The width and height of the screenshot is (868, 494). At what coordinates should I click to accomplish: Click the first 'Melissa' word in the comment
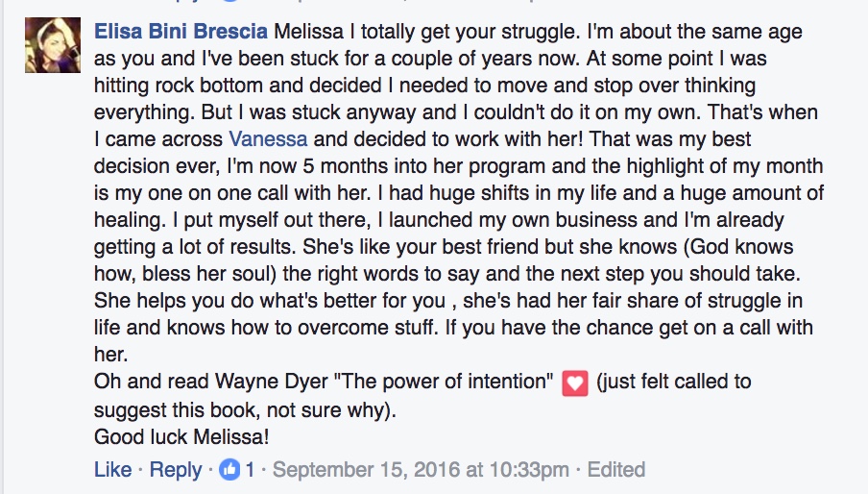(x=309, y=32)
